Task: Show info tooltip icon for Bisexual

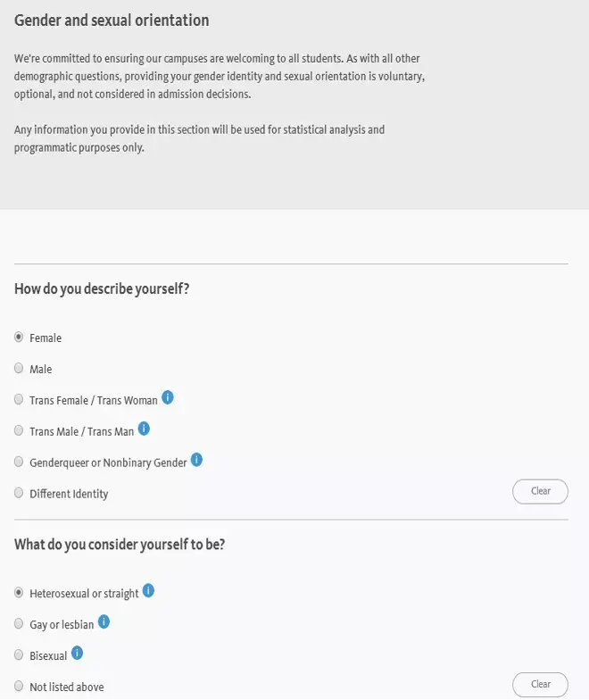Action: click(x=77, y=654)
